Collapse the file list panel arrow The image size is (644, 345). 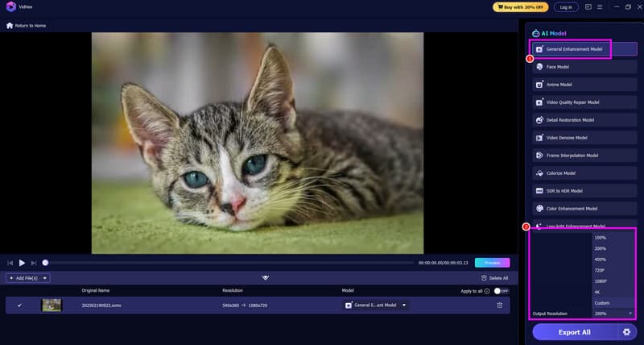pos(266,278)
